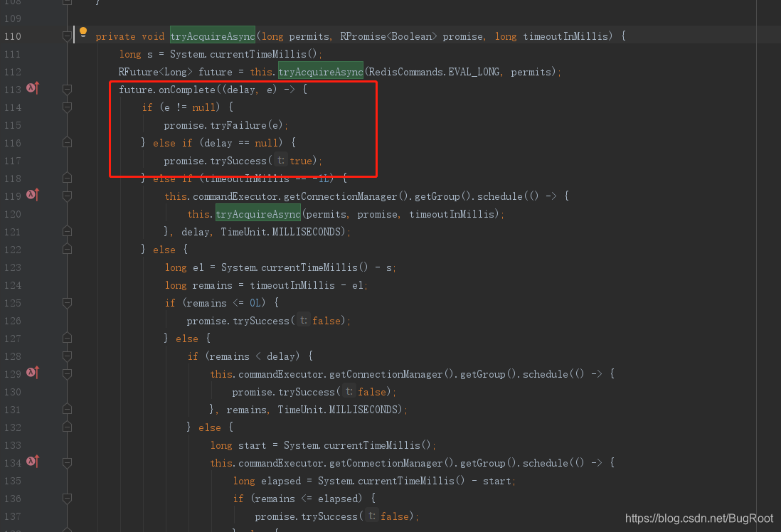781x532 pixels.
Task: Click the 'long remains' declaration on line 124
Action: (x=198, y=285)
